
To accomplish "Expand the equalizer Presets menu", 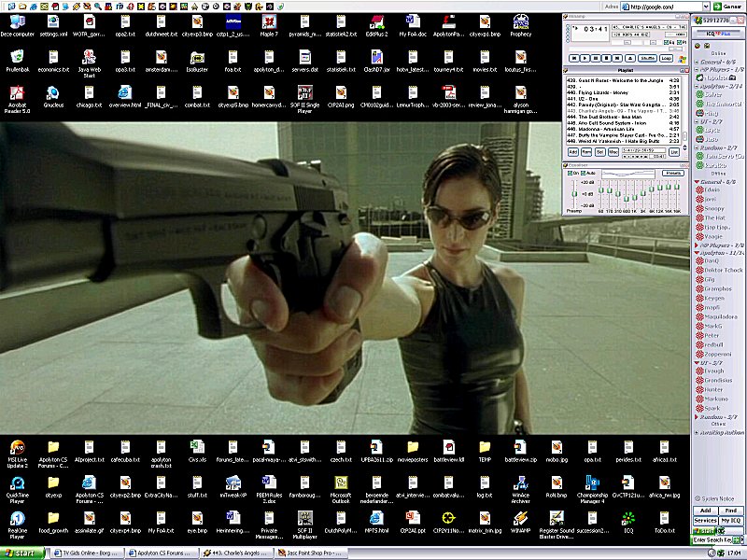I will pos(671,173).
